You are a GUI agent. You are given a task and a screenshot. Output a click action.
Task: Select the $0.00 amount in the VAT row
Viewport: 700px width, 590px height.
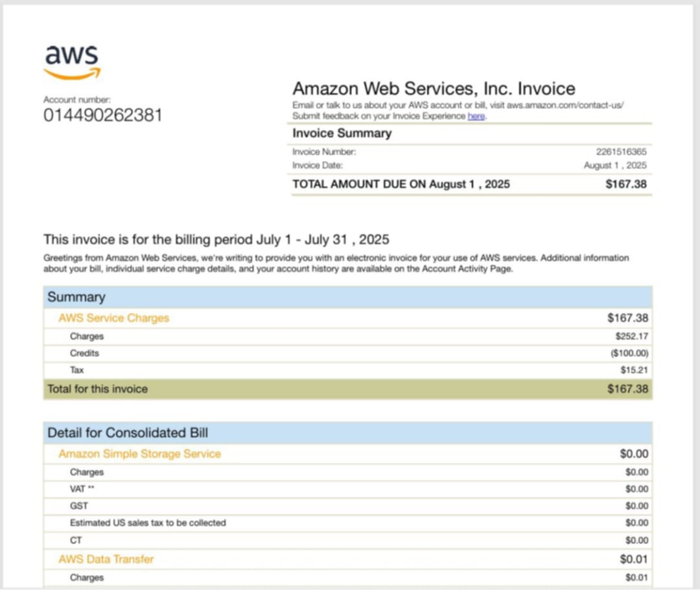[636, 489]
